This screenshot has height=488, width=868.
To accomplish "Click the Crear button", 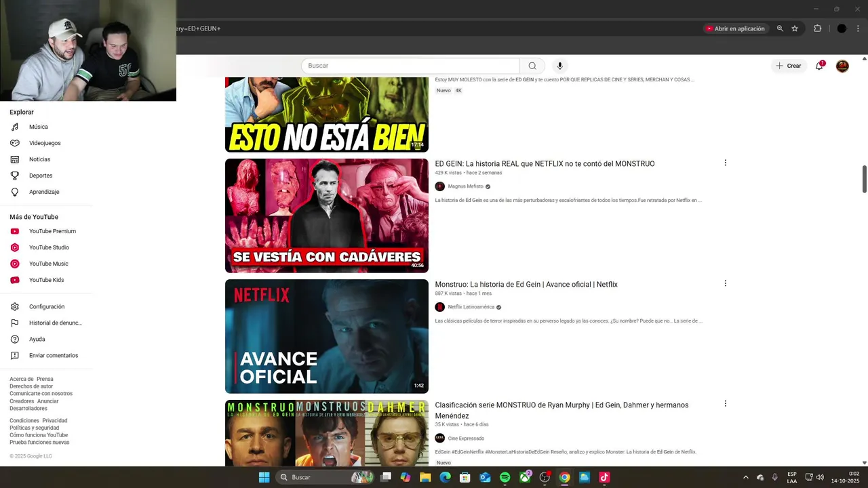I will 789,66.
